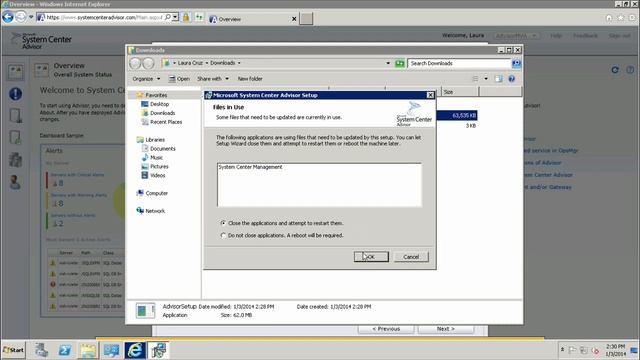640x360 pixels.
Task: Open the Share with dropdown
Action: (213, 79)
